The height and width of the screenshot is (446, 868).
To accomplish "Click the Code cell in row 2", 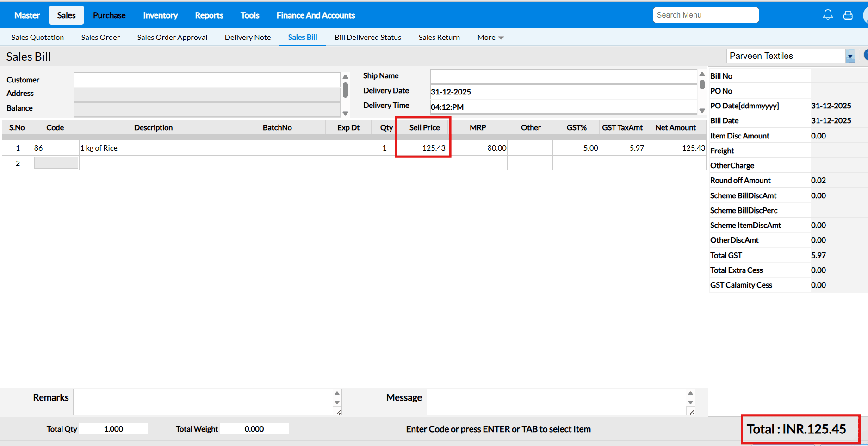I will tap(56, 163).
